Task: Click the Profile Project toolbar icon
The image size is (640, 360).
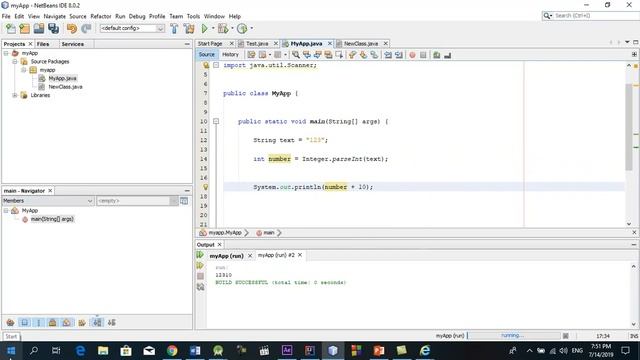Action: coord(242,28)
